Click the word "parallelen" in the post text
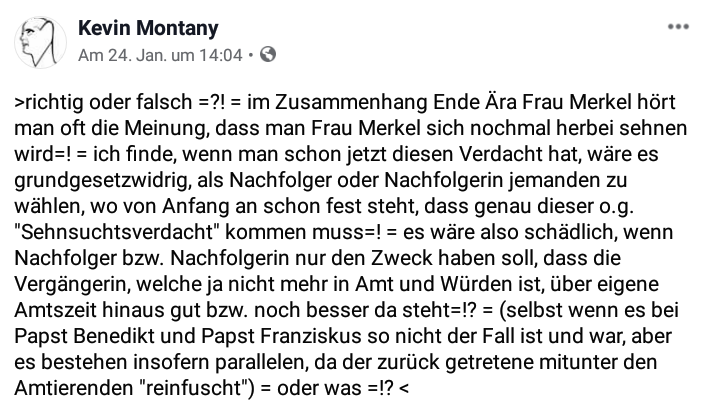The height and width of the screenshot is (413, 712). [x=259, y=362]
